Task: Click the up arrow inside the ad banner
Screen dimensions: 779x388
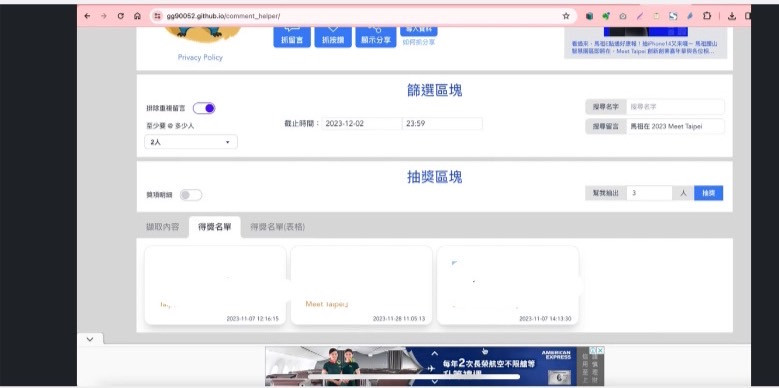Action: pos(435,353)
